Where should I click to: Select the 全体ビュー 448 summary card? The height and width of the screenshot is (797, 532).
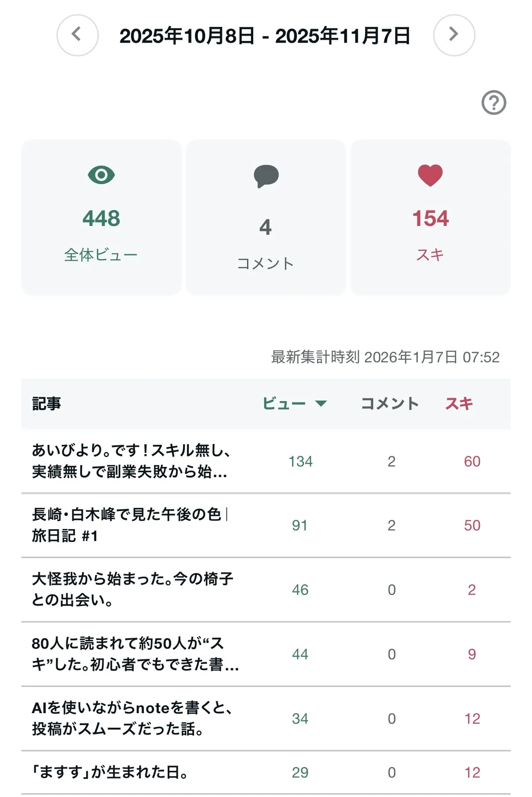pyautogui.click(x=102, y=217)
